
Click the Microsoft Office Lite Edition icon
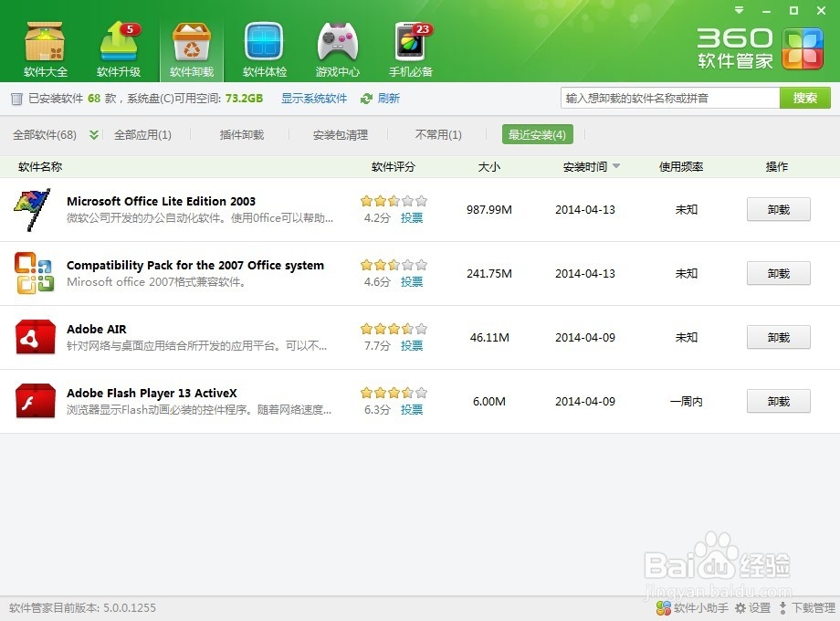click(x=33, y=209)
